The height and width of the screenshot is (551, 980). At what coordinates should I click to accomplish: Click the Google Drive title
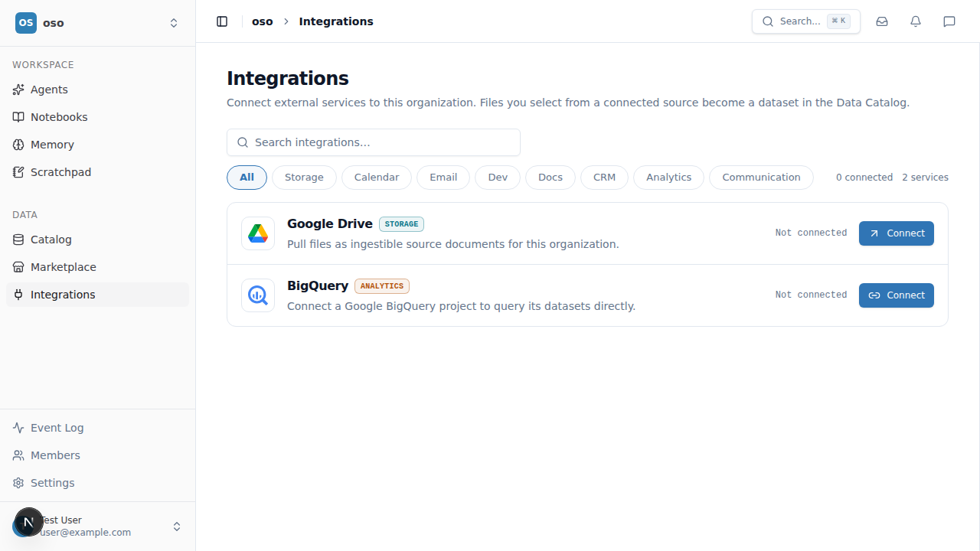(x=330, y=223)
